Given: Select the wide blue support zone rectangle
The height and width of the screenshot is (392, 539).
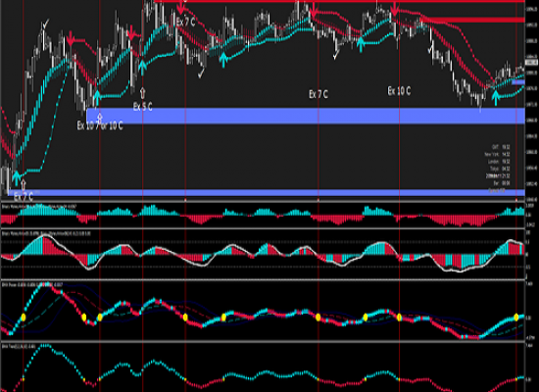Looking at the screenshot, I should [x=306, y=116].
